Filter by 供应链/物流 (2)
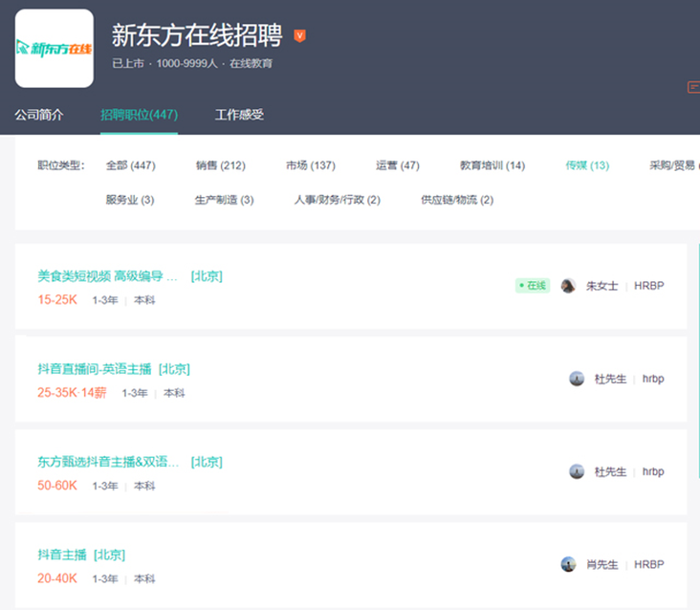This screenshot has width=700, height=610. (x=457, y=200)
